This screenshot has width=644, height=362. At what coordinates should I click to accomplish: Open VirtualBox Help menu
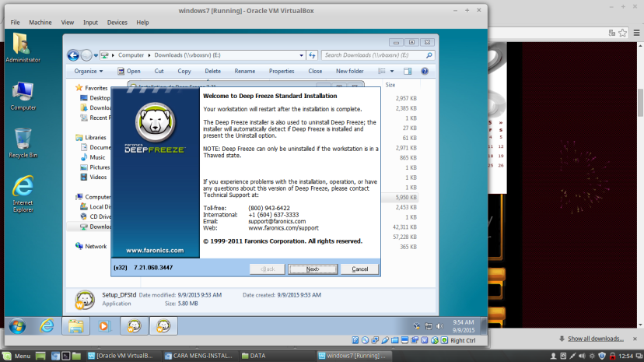tap(142, 23)
